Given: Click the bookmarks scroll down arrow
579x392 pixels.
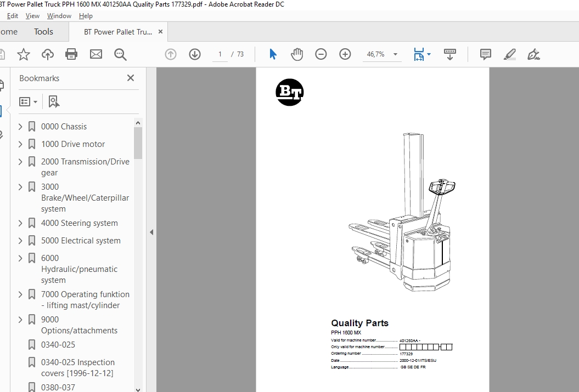Looking at the screenshot, I should coord(138,389).
